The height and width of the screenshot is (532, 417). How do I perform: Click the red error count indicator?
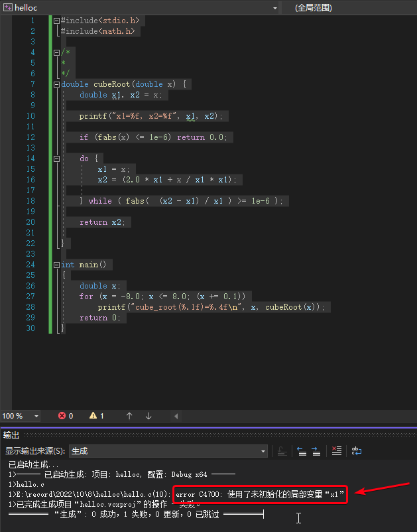tap(66, 416)
